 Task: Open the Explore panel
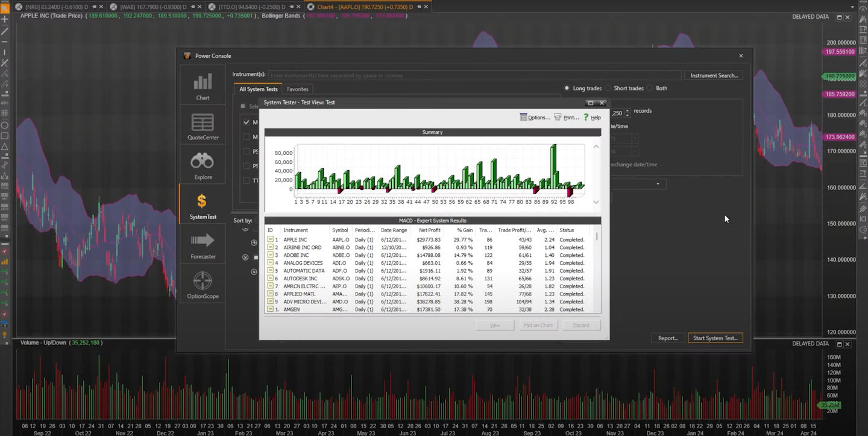click(x=203, y=166)
